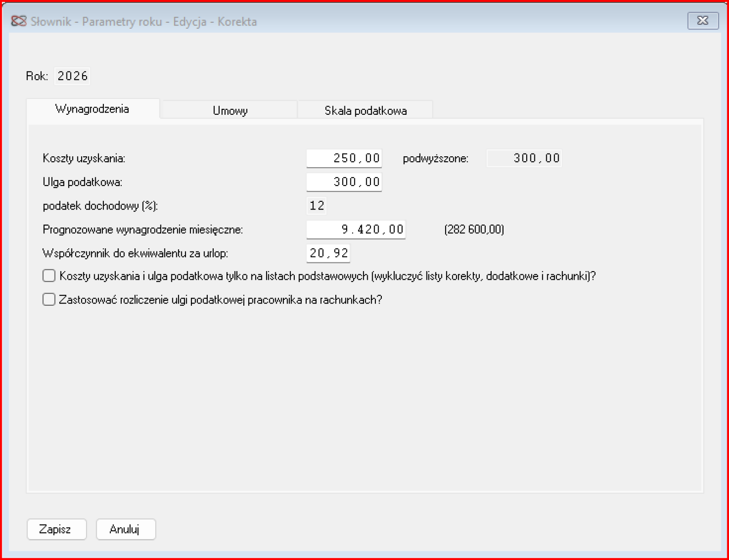The image size is (729, 560).
Task: Click the application icon in the title bar
Action: pyautogui.click(x=19, y=21)
